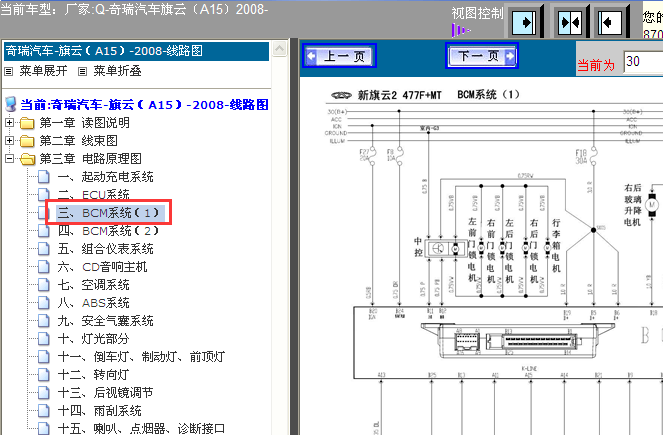Viewport: 663px width, 435px height.
Task: Click the scroll-up arrow of the tree panel
Action: [279, 49]
